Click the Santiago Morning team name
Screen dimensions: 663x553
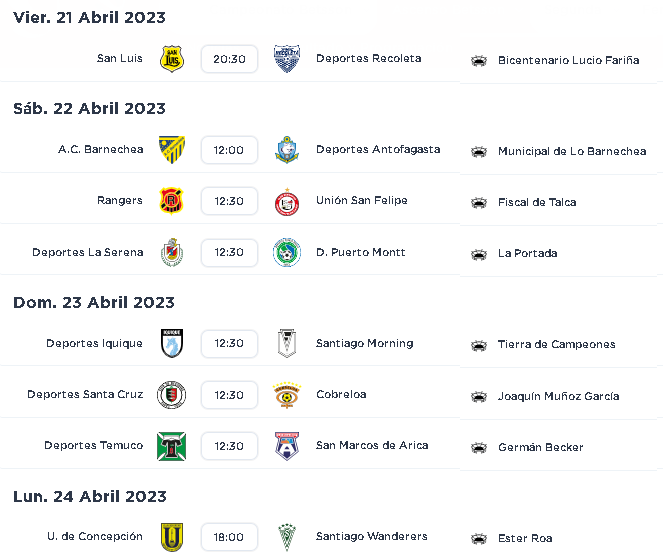[364, 343]
